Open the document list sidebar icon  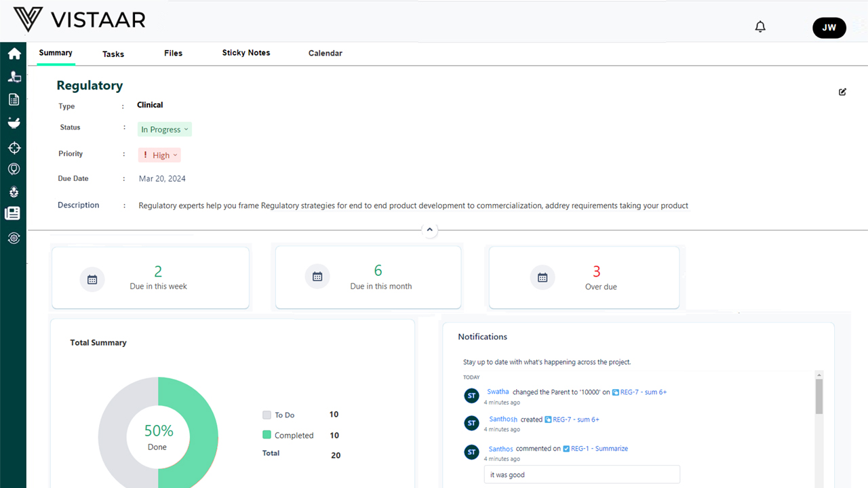[14, 100]
